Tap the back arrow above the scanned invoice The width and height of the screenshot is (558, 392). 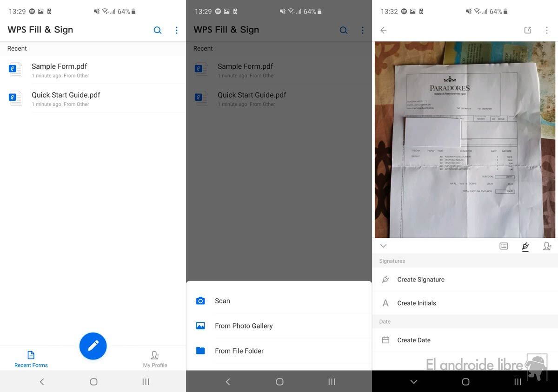(x=383, y=30)
